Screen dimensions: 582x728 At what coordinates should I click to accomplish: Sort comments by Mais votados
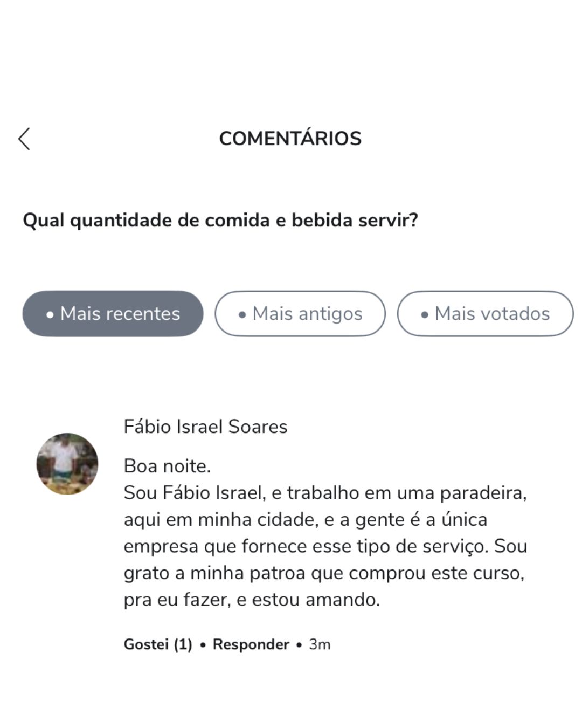pyautogui.click(x=485, y=314)
